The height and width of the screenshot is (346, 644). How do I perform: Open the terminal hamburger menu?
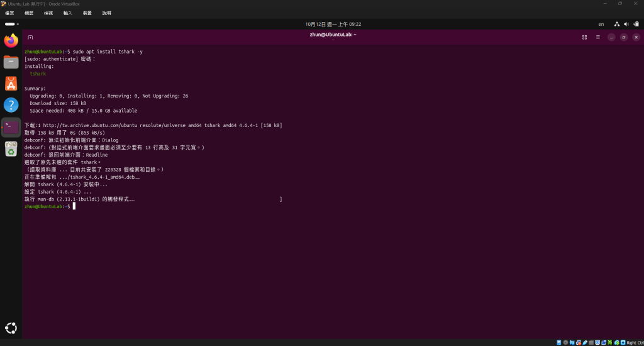598,37
